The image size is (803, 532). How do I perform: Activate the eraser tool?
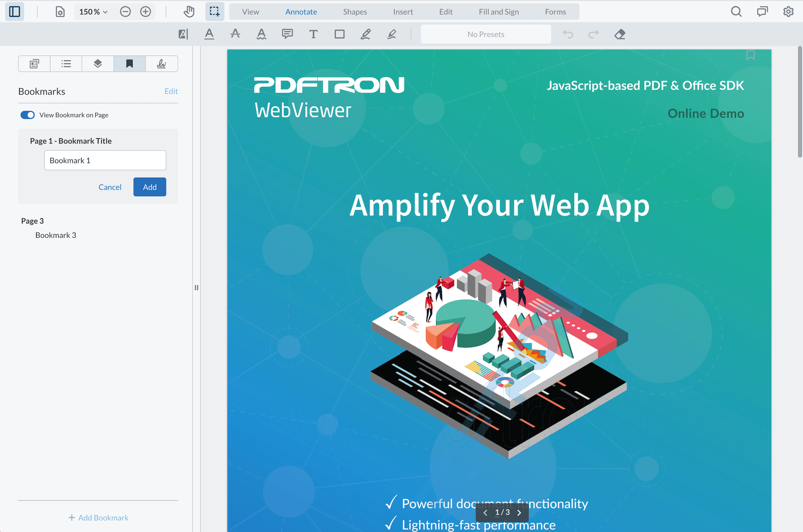pyautogui.click(x=620, y=34)
